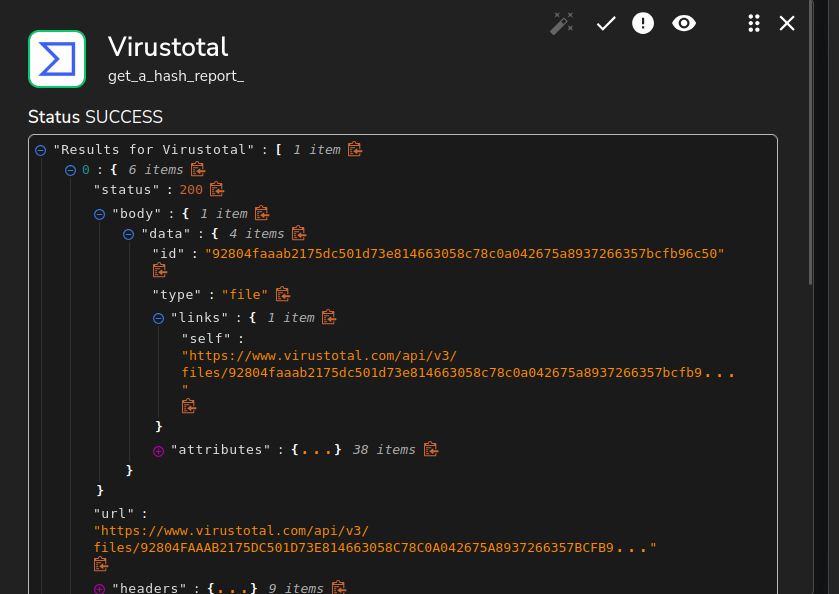This screenshot has width=839, height=594.
Task: Toggle the eye visibility icon
Action: click(x=684, y=23)
